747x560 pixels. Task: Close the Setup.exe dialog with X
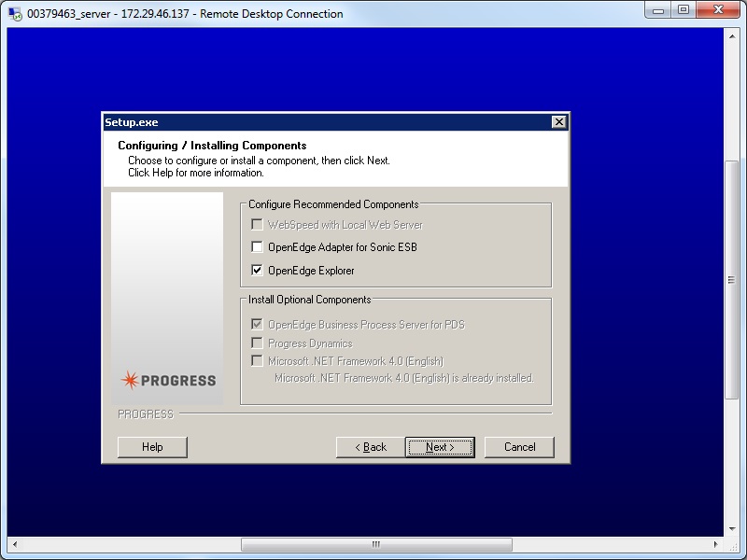(x=558, y=122)
